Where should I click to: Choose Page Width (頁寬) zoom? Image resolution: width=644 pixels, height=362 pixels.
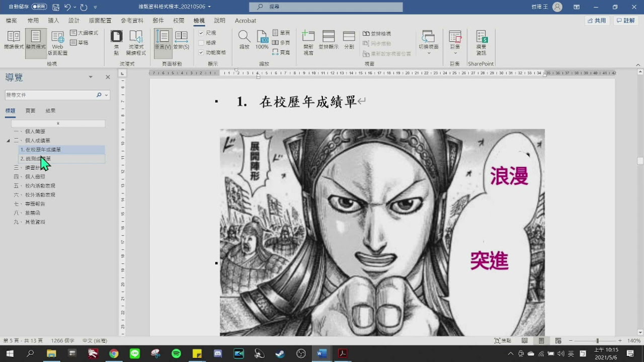[x=281, y=52]
